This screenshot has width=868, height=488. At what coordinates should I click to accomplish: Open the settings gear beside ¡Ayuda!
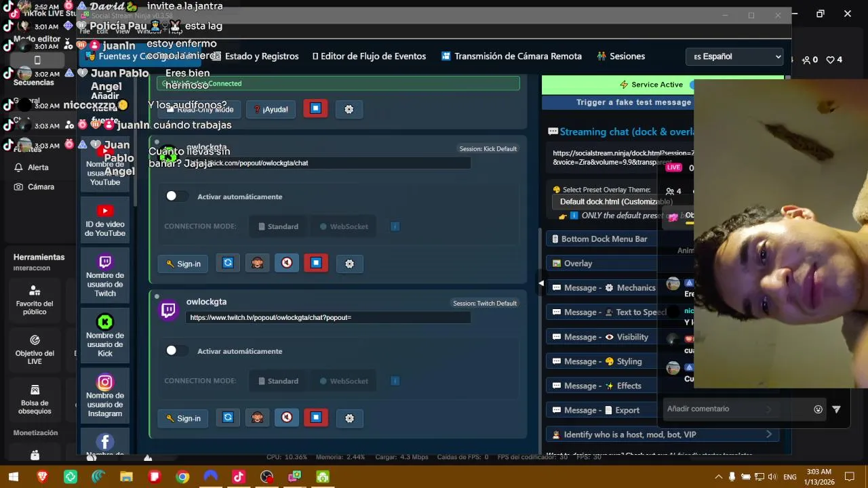tap(349, 109)
